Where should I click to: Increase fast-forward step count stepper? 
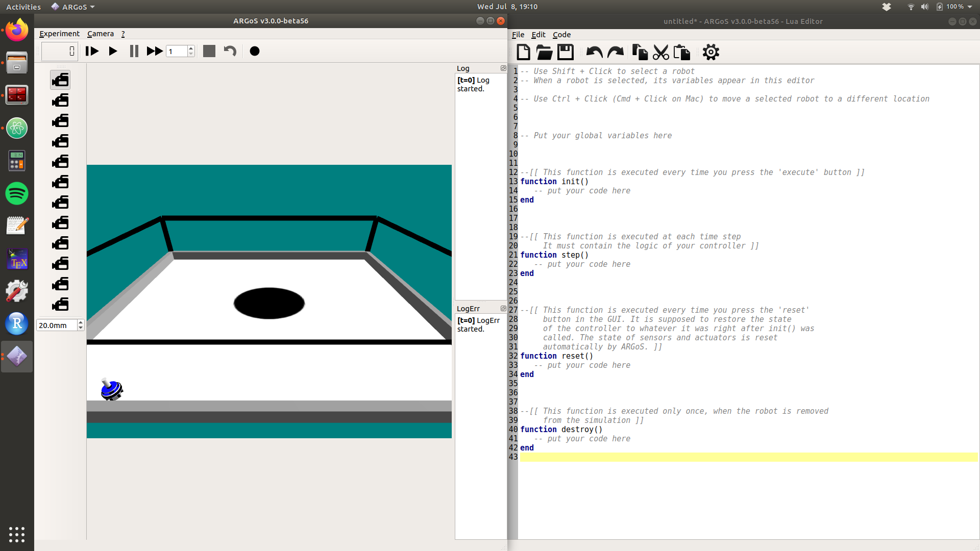coord(191,48)
